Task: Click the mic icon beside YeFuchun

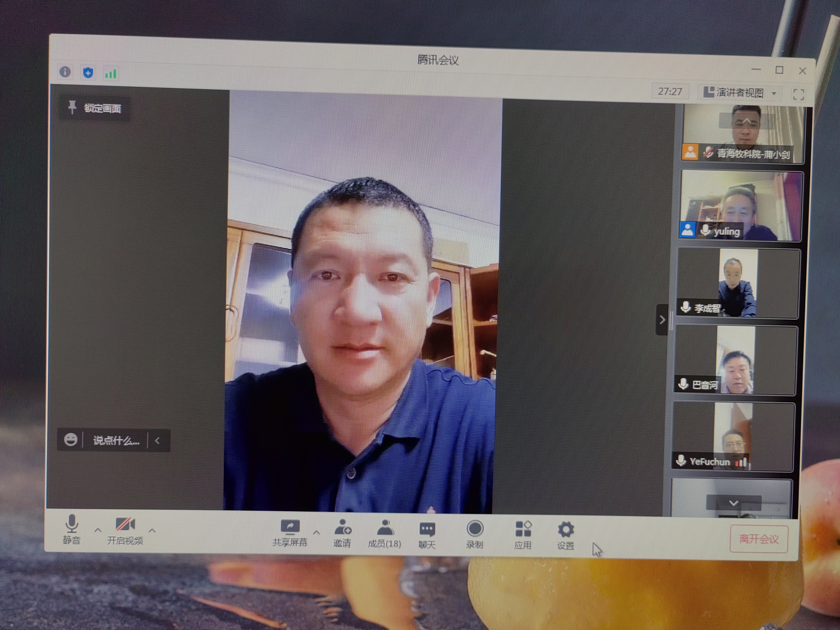Action: click(x=681, y=460)
